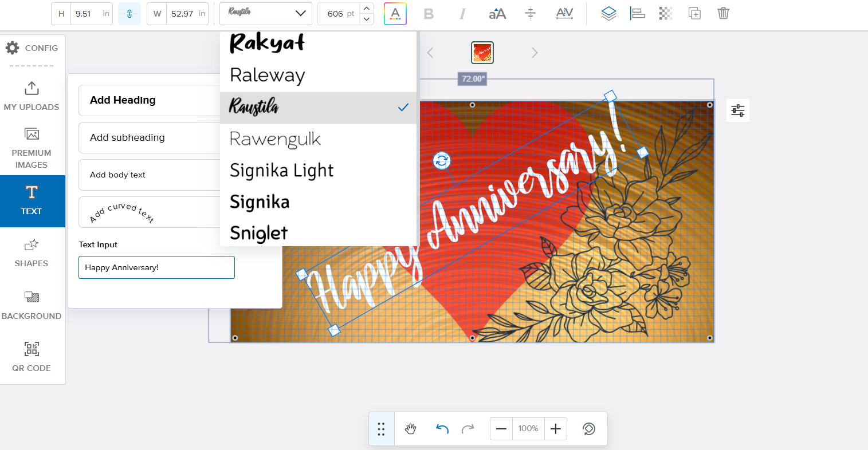868x450 pixels.
Task: Click the reset view icon
Action: pos(588,429)
